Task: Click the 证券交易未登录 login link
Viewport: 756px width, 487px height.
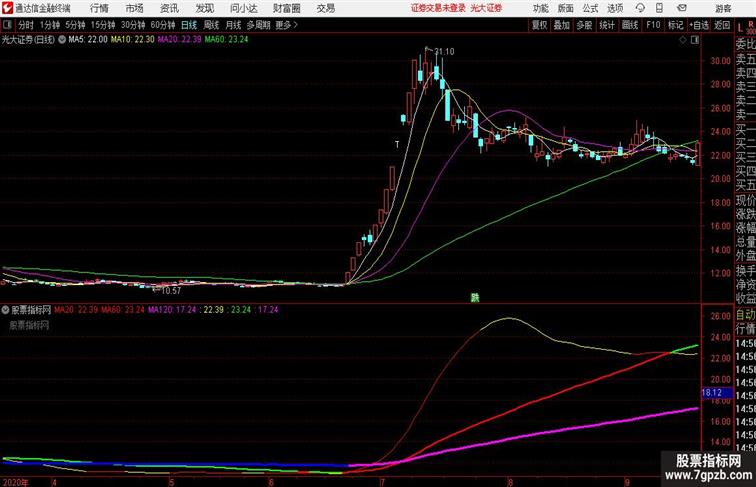Action: click(x=438, y=8)
